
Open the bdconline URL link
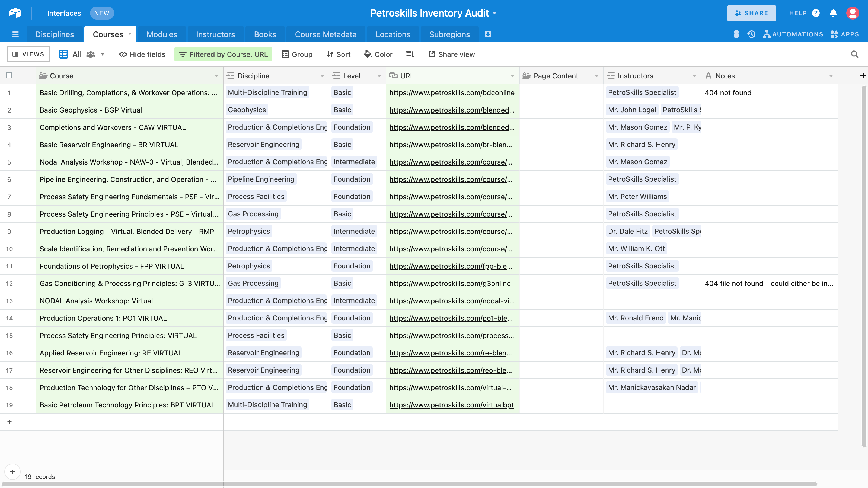point(452,93)
